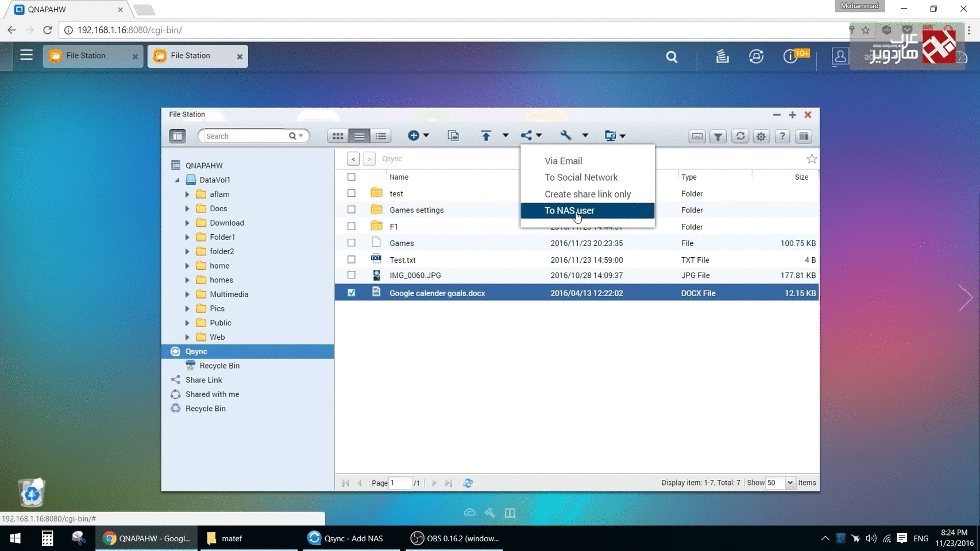
Task: Open the user account icon in QTS header
Action: pyautogui.click(x=840, y=56)
